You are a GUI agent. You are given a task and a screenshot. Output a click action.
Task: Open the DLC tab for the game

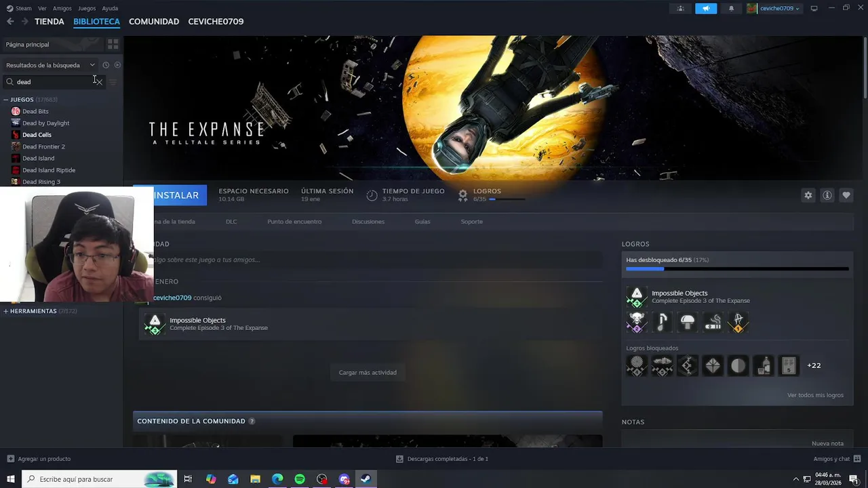[x=231, y=222]
